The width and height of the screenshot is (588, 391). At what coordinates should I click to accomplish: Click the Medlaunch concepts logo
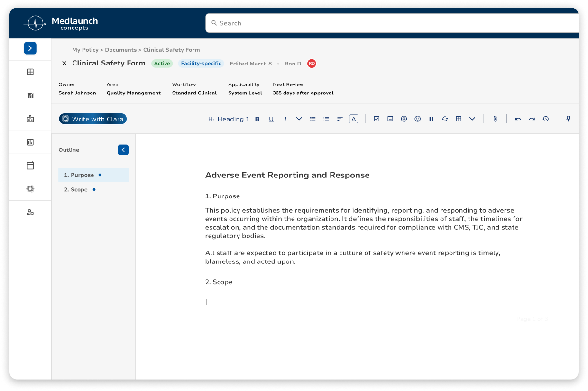click(x=61, y=23)
